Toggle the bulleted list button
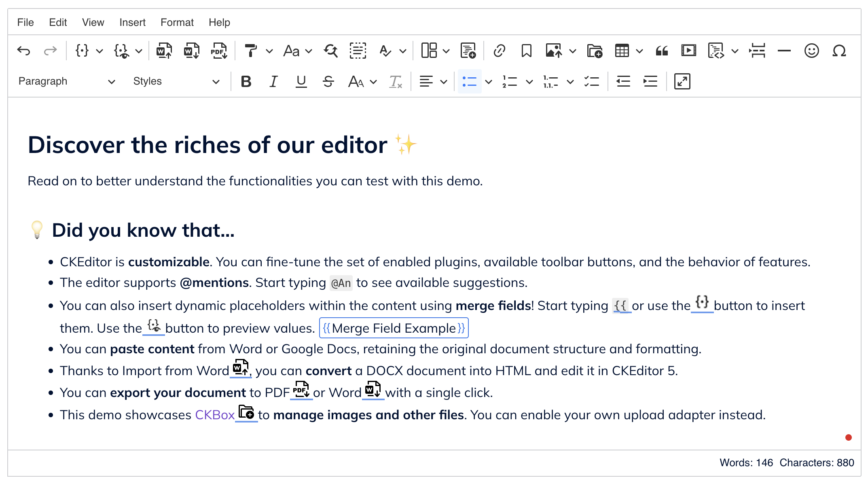Image resolution: width=868 pixels, height=484 pixels. tap(470, 82)
